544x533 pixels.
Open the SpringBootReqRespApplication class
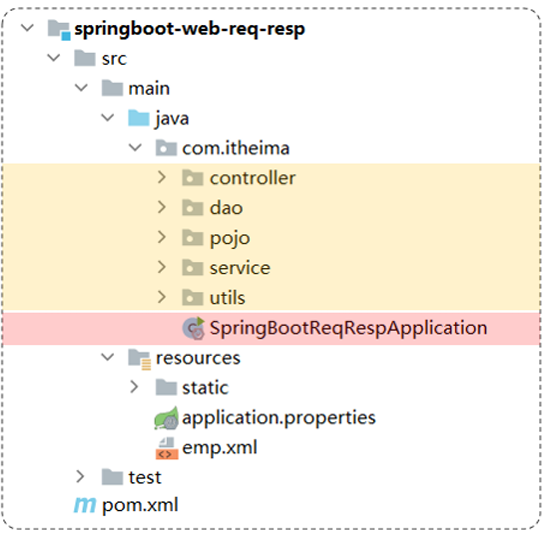348,328
